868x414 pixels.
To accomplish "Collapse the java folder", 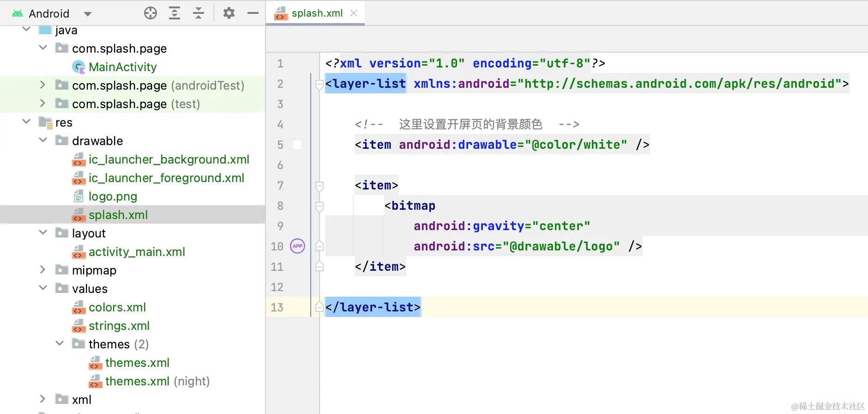I will coord(26,30).
